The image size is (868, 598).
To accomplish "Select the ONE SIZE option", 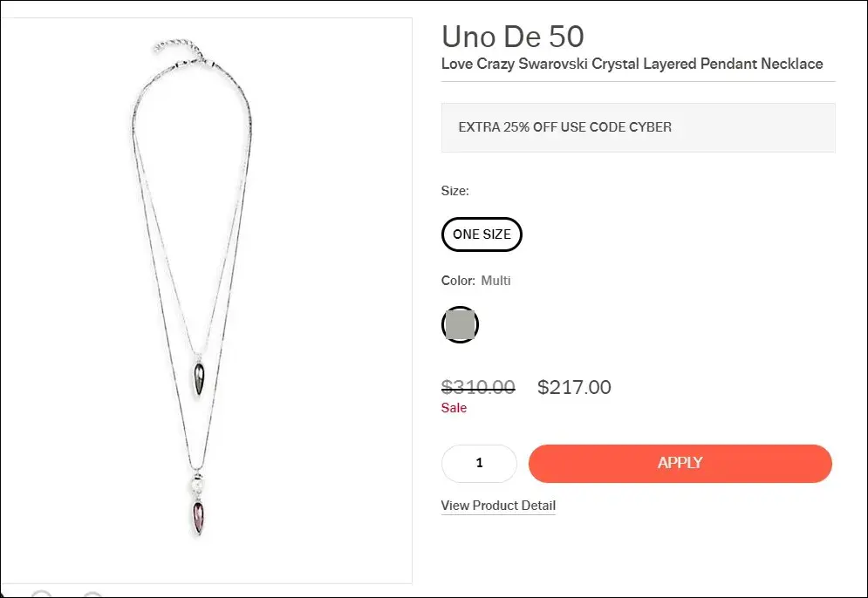I will pos(482,234).
